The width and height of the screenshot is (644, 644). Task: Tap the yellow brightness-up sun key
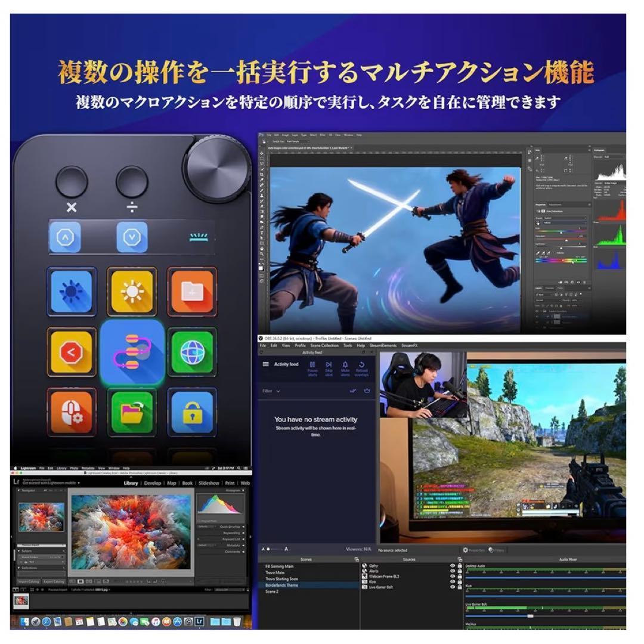[x=132, y=292]
